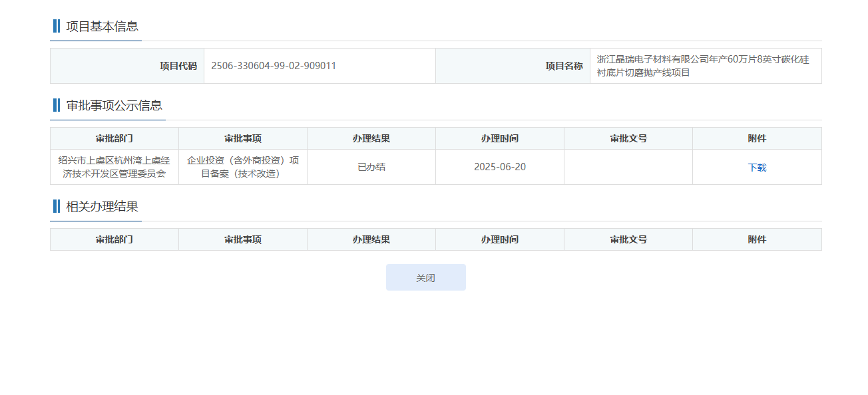This screenshot has height=395, width=868.
Task: Click the date 2025-06-20 cell
Action: 500,167
